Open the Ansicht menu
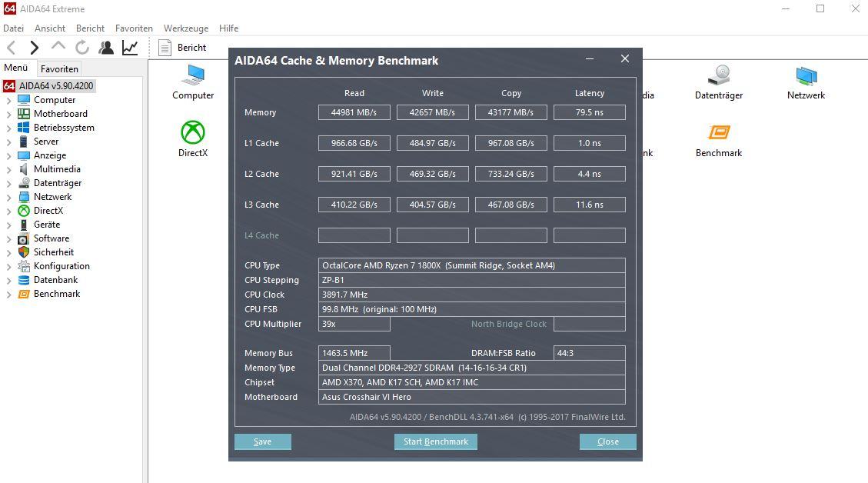The height and width of the screenshot is (483, 868). (50, 28)
